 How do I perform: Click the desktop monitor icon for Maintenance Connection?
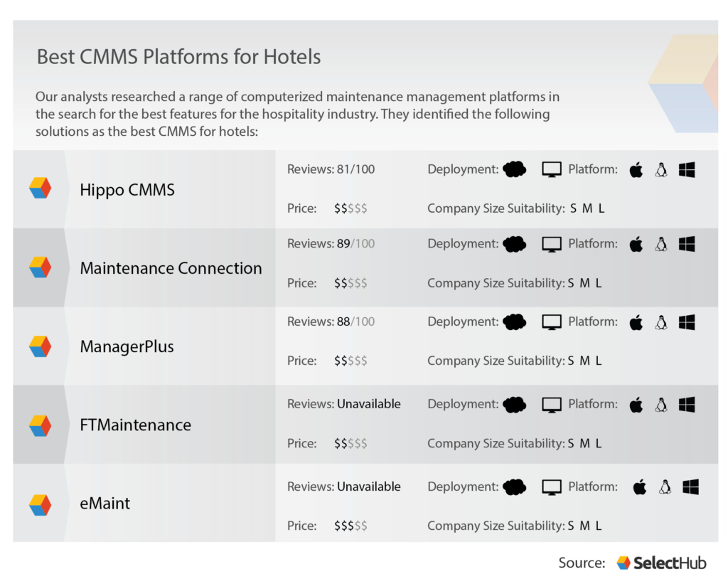coord(552,244)
